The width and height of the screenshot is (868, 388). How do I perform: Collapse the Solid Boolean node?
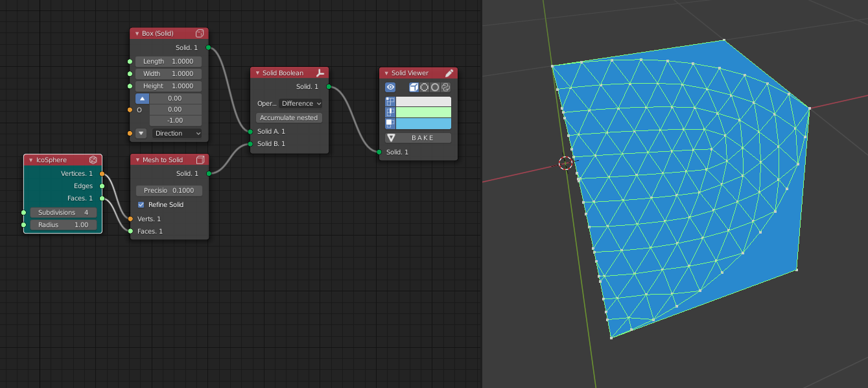pyautogui.click(x=257, y=73)
